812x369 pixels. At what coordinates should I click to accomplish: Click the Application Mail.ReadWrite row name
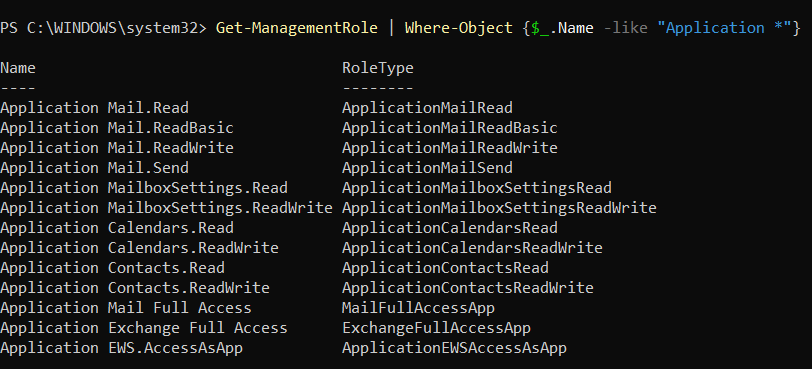pyautogui.click(x=117, y=148)
